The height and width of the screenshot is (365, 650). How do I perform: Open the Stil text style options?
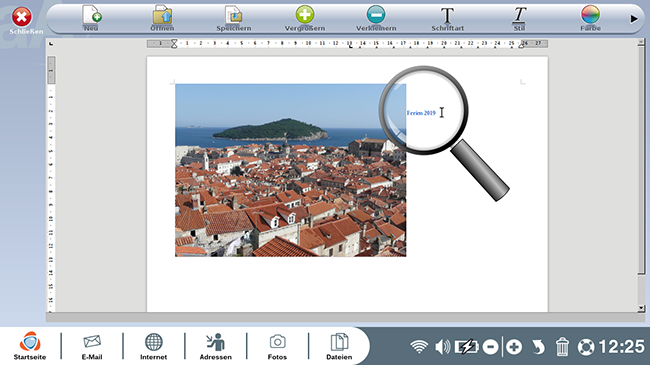tap(519, 19)
